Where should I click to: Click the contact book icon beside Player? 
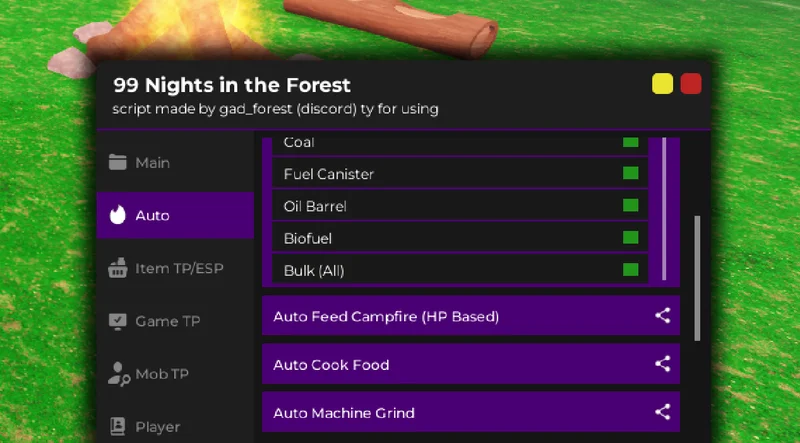coord(117,426)
